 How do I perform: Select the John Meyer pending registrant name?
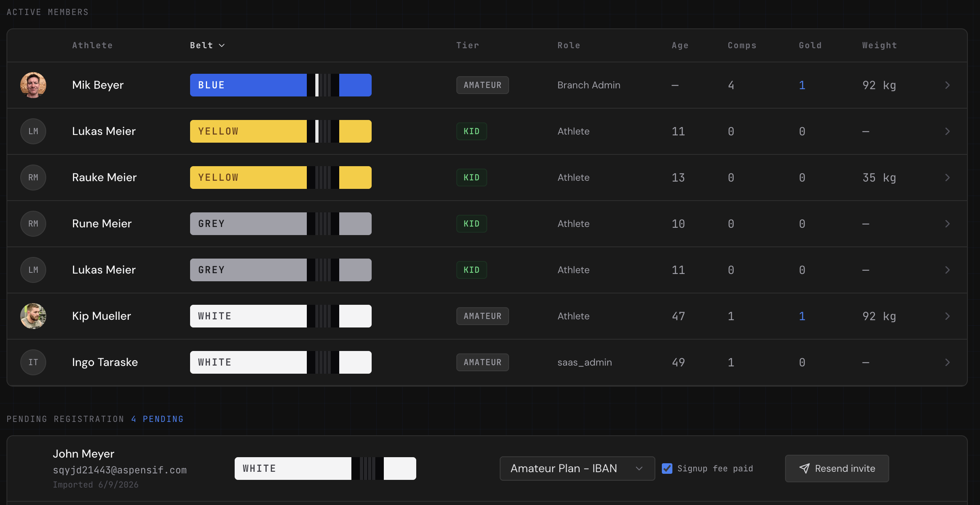point(83,454)
